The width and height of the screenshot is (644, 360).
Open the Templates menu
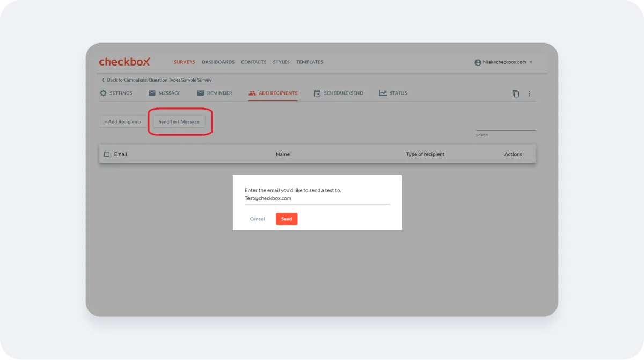tap(310, 62)
